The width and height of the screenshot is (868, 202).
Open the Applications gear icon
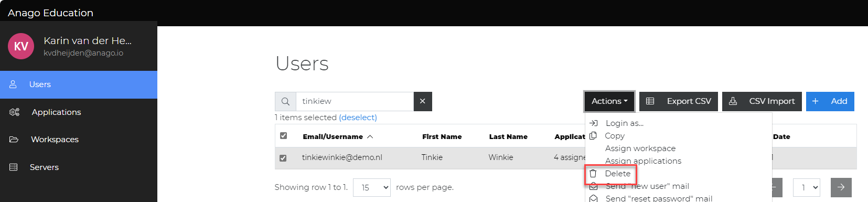[14, 112]
